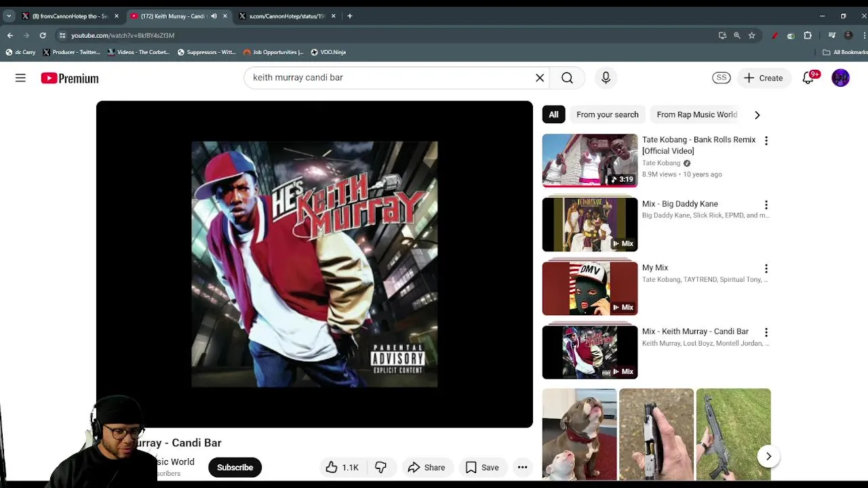
Task: Open Tate Kobang Bank Rolls Remix thumbnail
Action: point(590,161)
